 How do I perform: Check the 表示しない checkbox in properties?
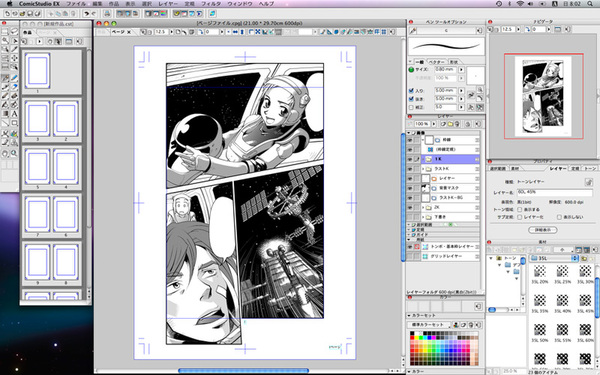point(559,217)
